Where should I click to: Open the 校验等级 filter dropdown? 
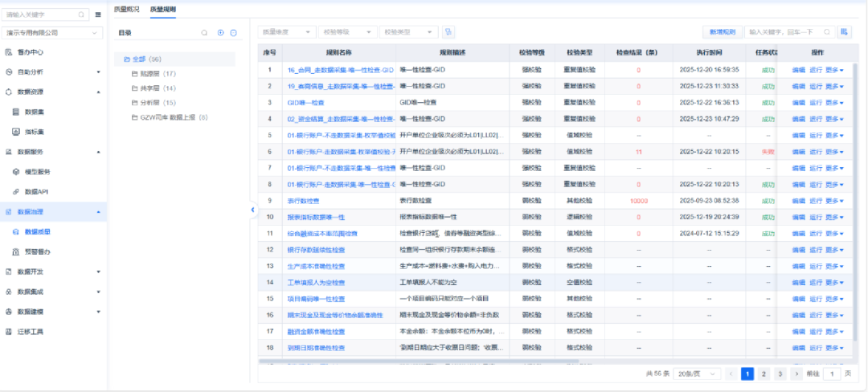[x=346, y=32]
